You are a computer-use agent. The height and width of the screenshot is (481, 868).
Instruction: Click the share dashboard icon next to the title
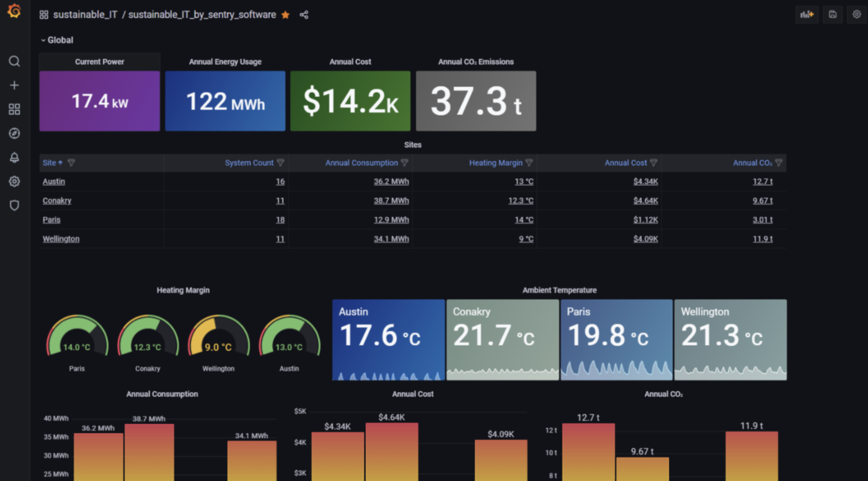coord(304,14)
